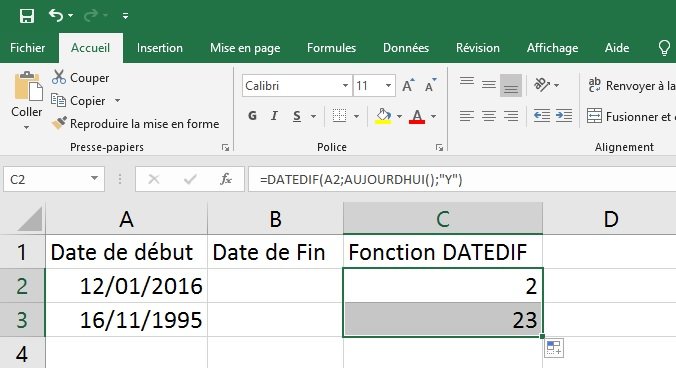Click the formula bar with DATEDIF formula

tap(462, 179)
